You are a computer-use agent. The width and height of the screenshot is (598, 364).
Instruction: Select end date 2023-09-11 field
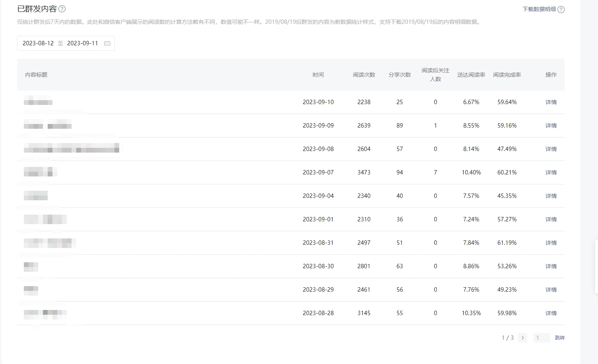83,43
